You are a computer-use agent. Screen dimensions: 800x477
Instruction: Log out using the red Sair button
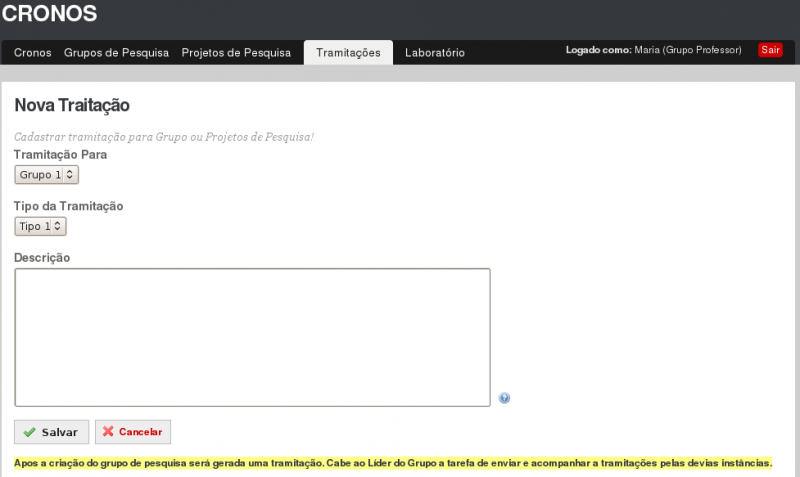(770, 50)
